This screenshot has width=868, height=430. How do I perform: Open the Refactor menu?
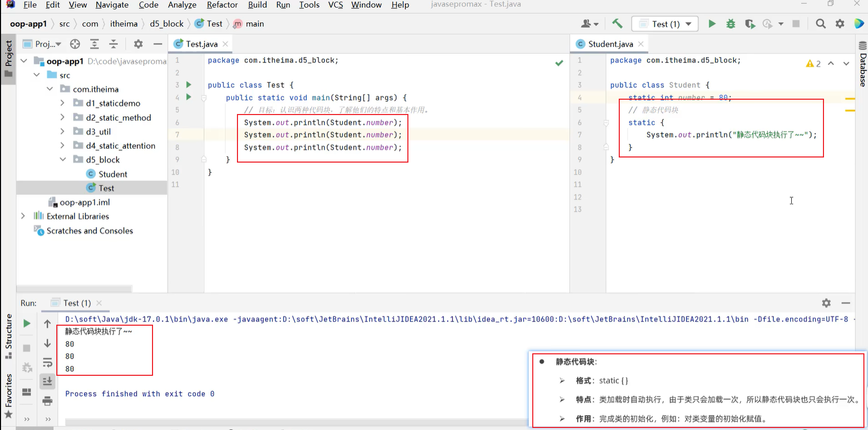pos(222,5)
